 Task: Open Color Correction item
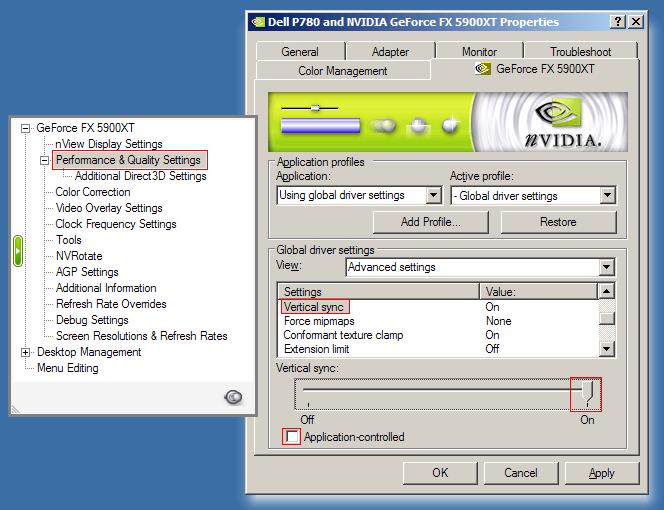point(93,192)
